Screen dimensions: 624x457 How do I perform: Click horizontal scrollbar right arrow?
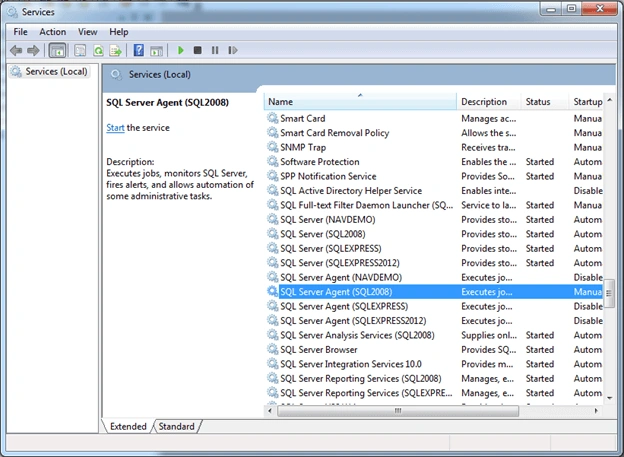596,410
